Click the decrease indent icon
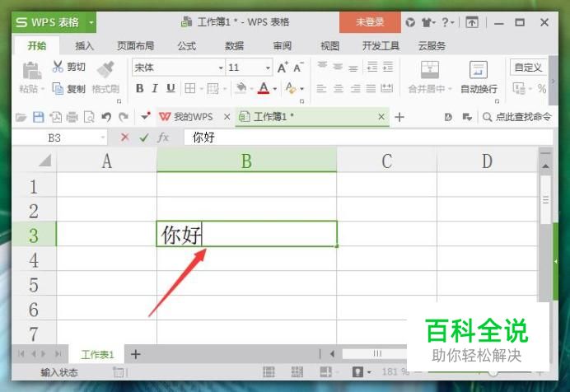Screen dimensions: 570x392 pyautogui.click(x=372, y=67)
